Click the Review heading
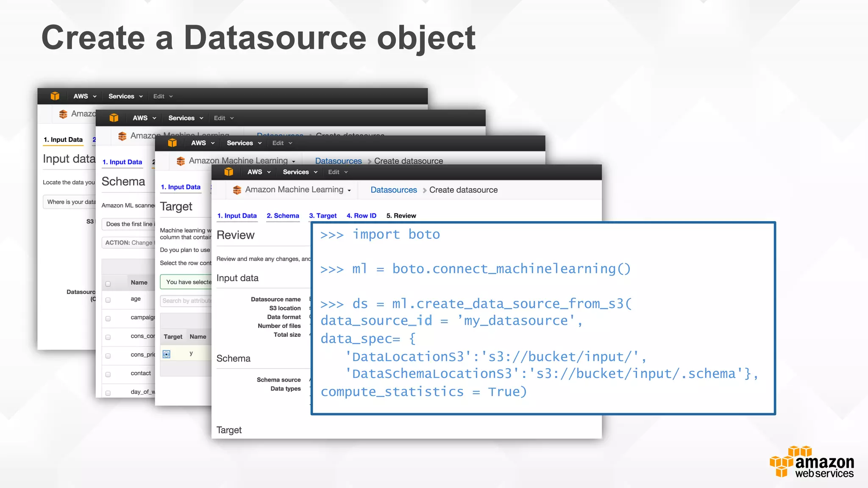The image size is (868, 488). [x=235, y=235]
